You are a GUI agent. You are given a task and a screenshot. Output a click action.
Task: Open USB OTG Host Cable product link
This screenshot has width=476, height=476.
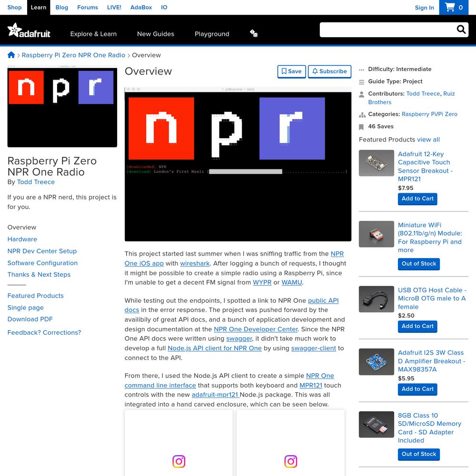click(x=432, y=298)
